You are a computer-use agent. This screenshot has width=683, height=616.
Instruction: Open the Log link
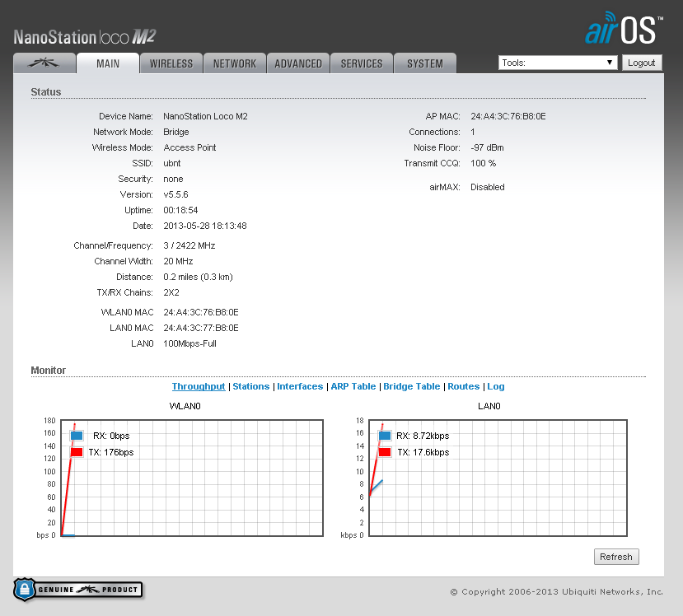tap(496, 386)
